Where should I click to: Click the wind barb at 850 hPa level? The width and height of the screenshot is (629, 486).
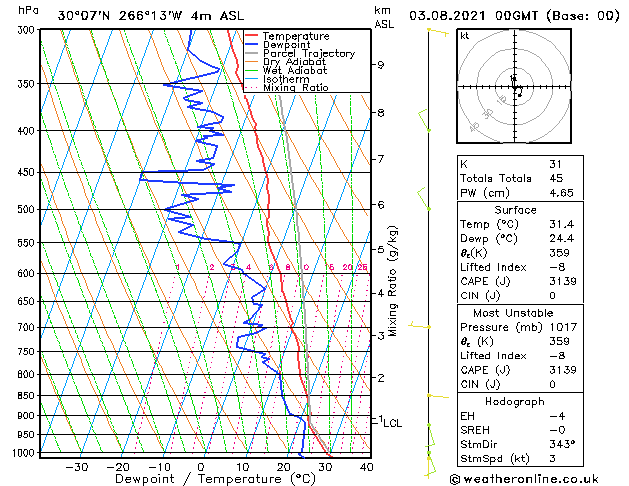(x=438, y=396)
